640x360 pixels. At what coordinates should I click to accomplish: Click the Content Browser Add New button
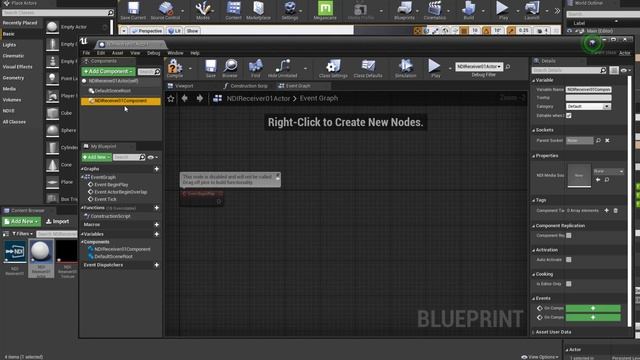[x=22, y=221]
